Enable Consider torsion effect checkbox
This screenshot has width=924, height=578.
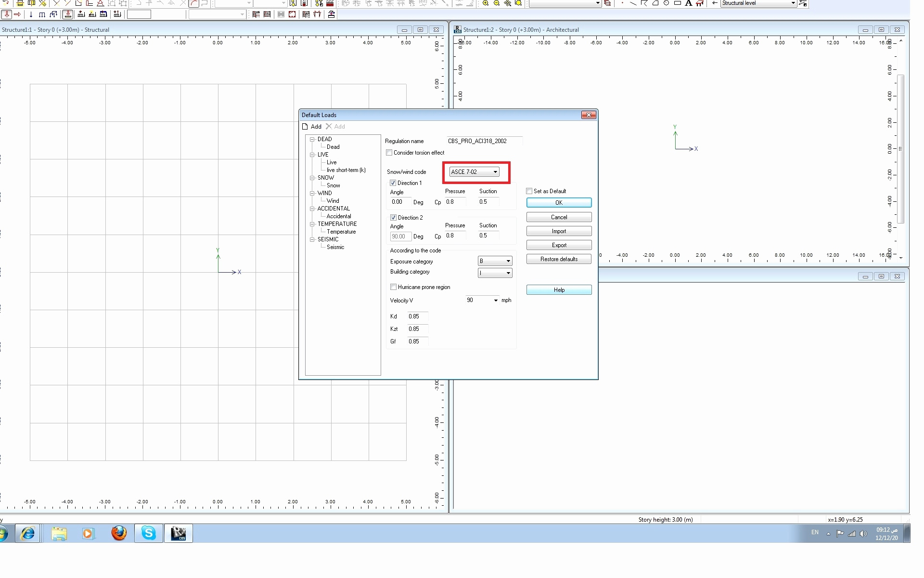tap(389, 153)
